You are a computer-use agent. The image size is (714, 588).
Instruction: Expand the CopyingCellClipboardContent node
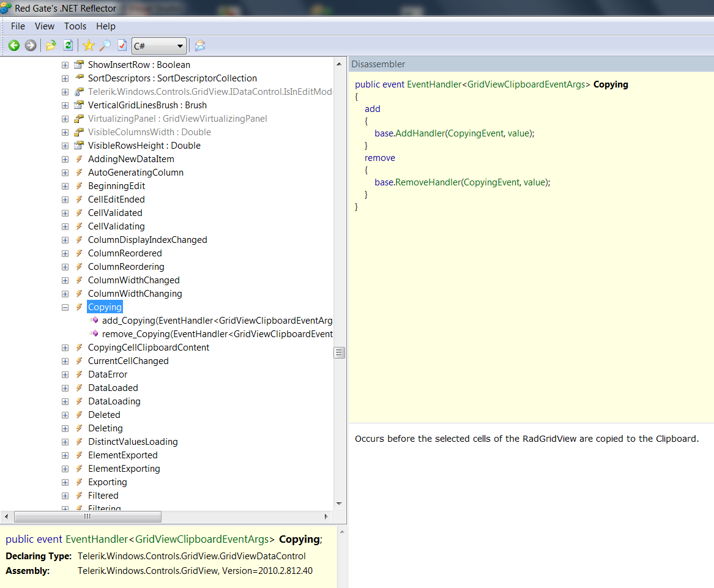point(65,348)
